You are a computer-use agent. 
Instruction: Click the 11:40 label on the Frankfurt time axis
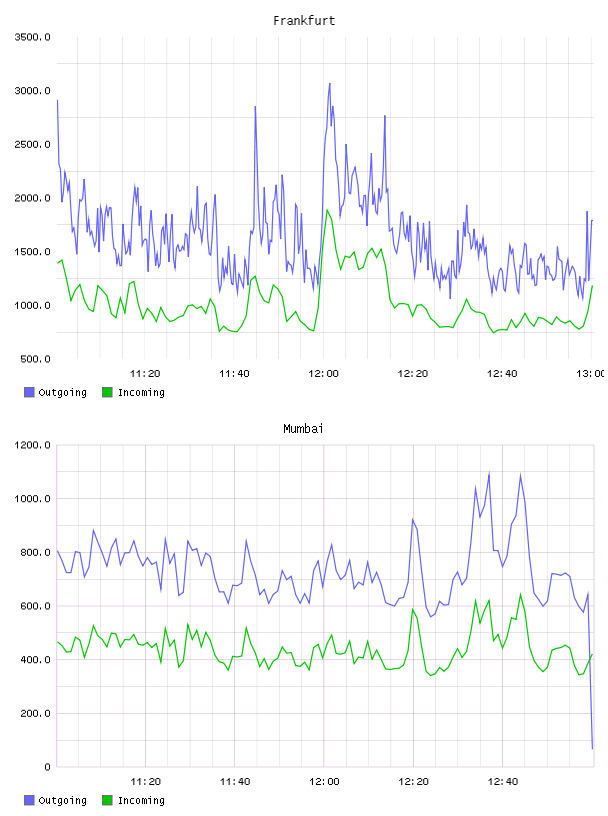click(x=234, y=373)
